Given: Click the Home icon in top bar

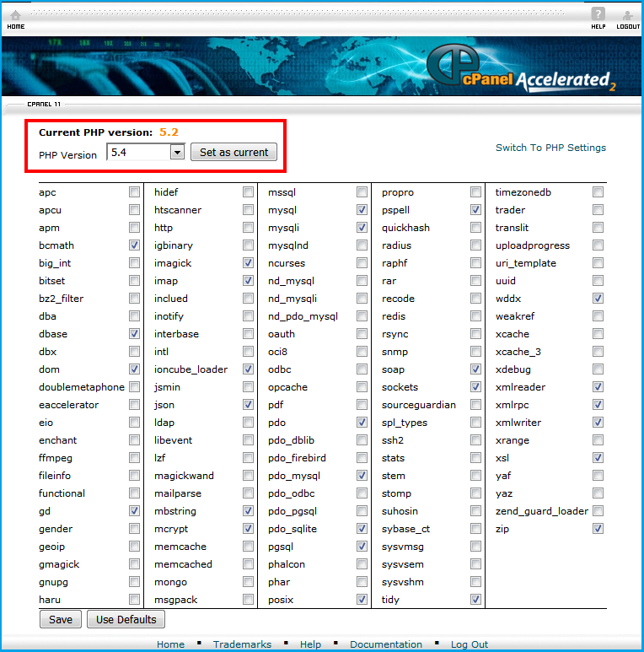Looking at the screenshot, I should pos(15,17).
